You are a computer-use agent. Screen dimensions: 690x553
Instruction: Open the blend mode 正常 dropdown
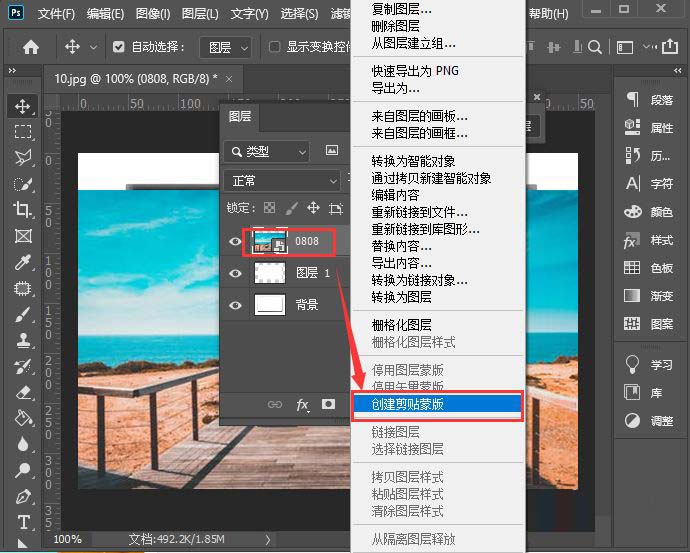(282, 181)
